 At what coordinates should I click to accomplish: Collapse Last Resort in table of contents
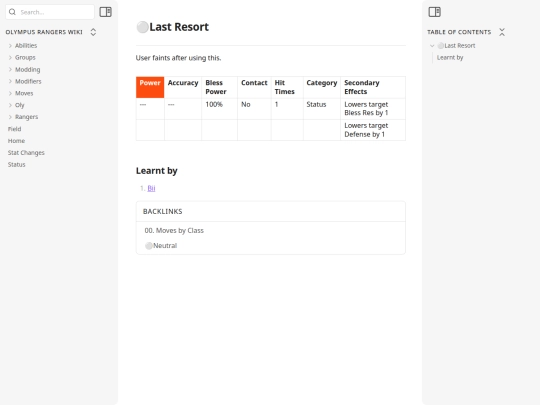point(432,45)
